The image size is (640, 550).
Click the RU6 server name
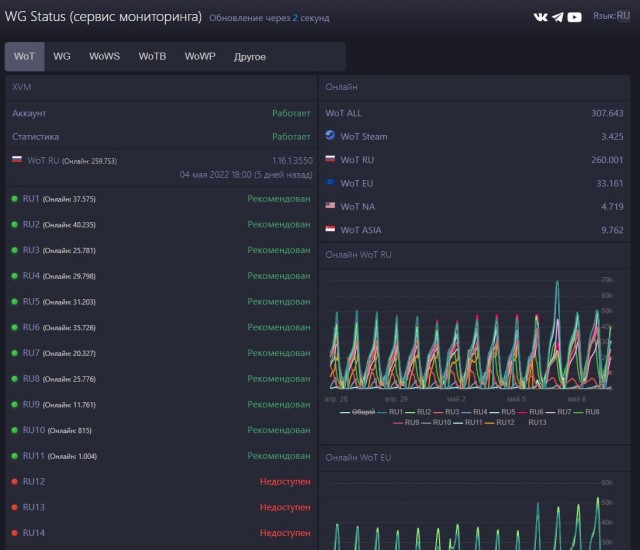point(31,327)
